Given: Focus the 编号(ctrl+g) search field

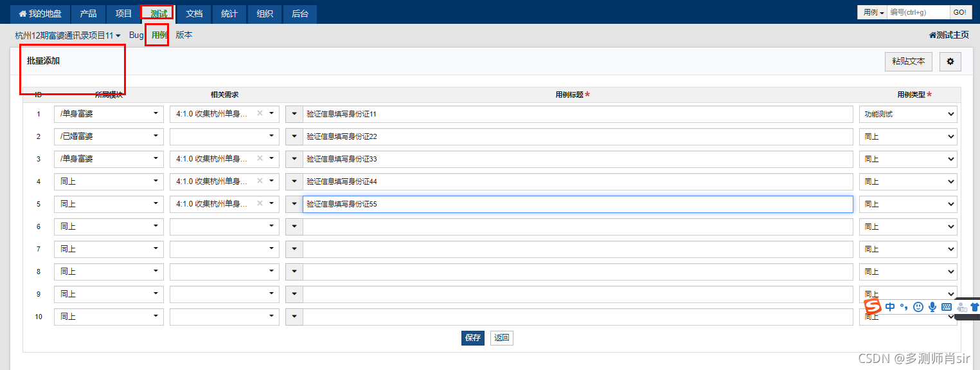Looking at the screenshot, I should 918,12.
